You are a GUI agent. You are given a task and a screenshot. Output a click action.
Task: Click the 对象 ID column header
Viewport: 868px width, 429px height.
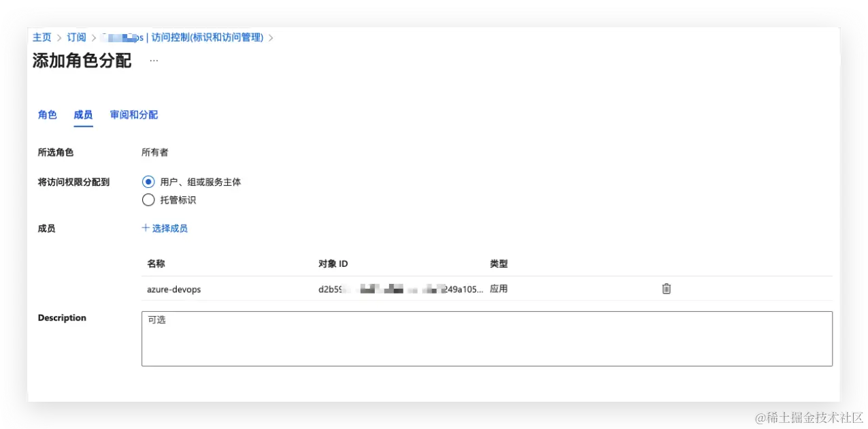pyautogui.click(x=333, y=264)
